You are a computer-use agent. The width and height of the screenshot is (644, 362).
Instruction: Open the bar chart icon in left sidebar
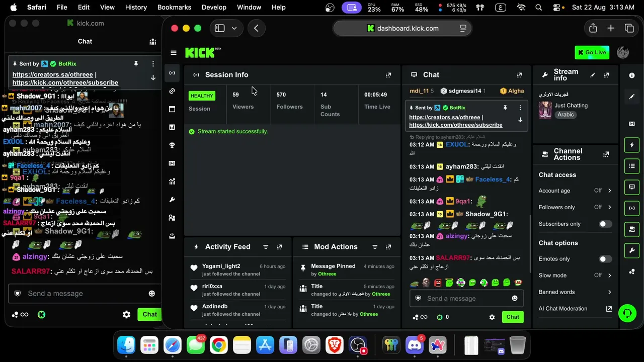click(x=172, y=127)
